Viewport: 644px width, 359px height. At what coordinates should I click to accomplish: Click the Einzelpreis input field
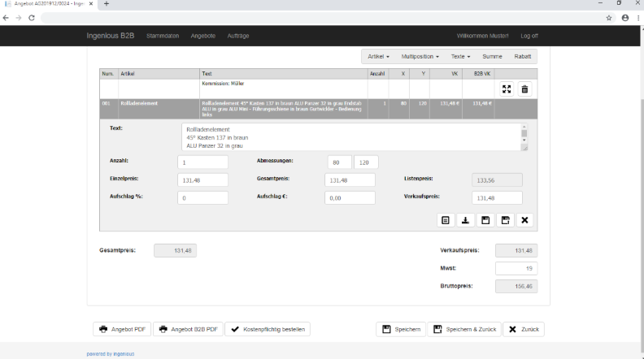(x=202, y=180)
